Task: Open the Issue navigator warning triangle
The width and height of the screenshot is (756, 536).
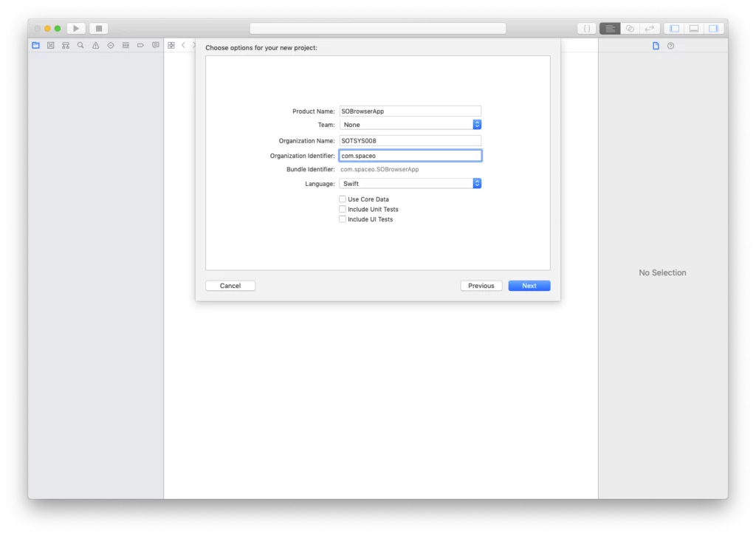Action: 95,45
